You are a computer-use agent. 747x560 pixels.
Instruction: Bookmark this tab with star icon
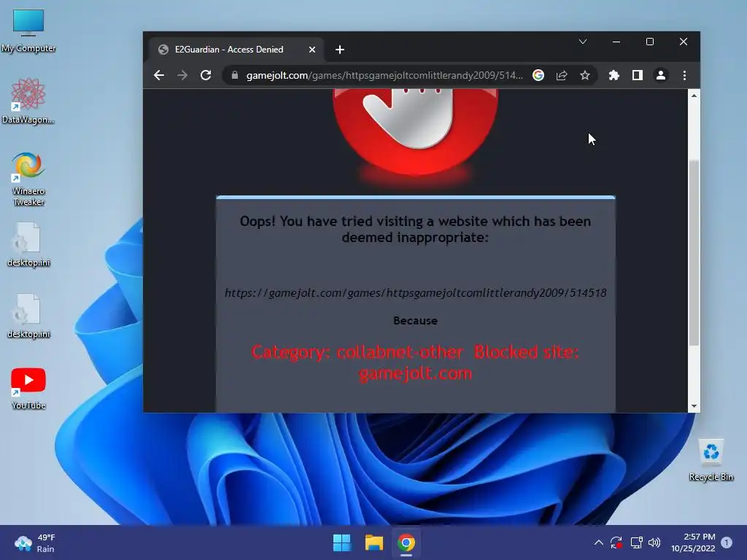pyautogui.click(x=585, y=75)
